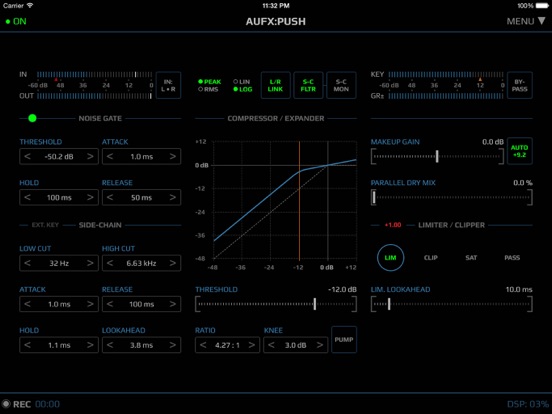Open the MENU dropdown

[x=526, y=21]
